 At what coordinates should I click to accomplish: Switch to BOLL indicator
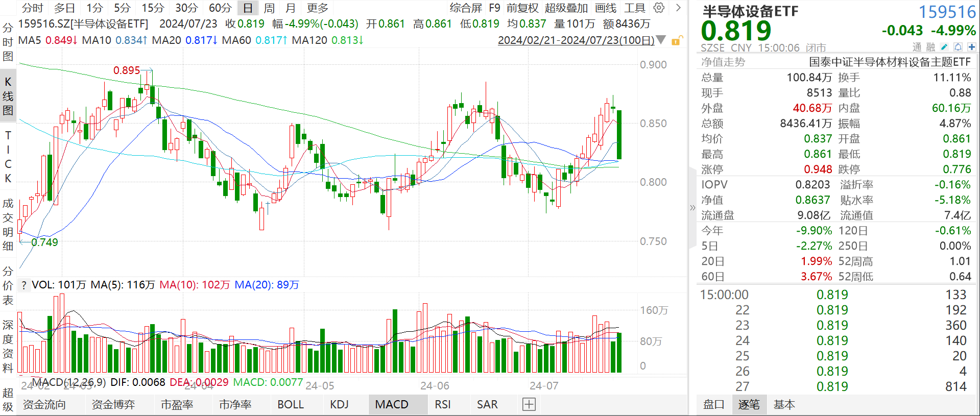(291, 405)
